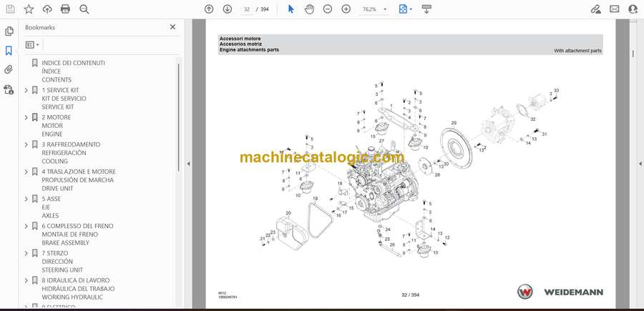
Task: Click the 32 / 394 page footer text
Action: click(x=410, y=295)
